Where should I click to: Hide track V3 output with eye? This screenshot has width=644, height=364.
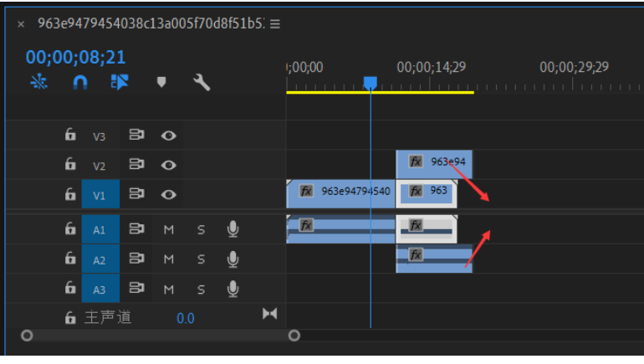pos(168,136)
